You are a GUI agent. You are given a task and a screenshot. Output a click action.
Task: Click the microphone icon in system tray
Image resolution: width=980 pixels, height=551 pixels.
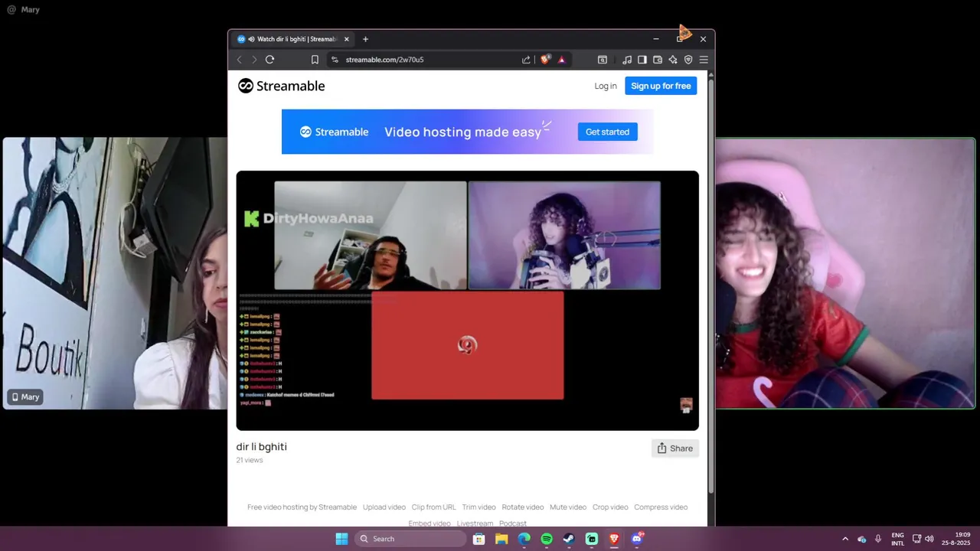tap(878, 539)
